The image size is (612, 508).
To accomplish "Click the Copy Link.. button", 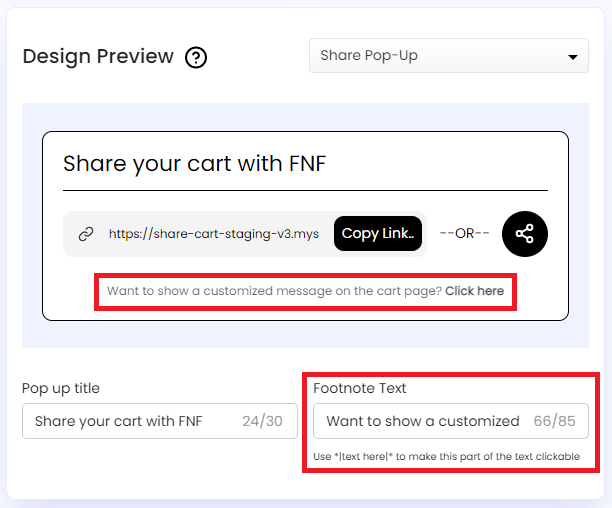I will click(378, 233).
